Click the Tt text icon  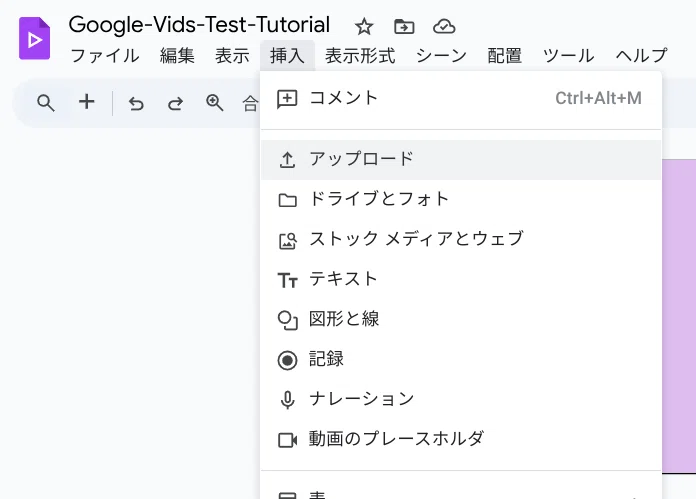[x=287, y=281]
